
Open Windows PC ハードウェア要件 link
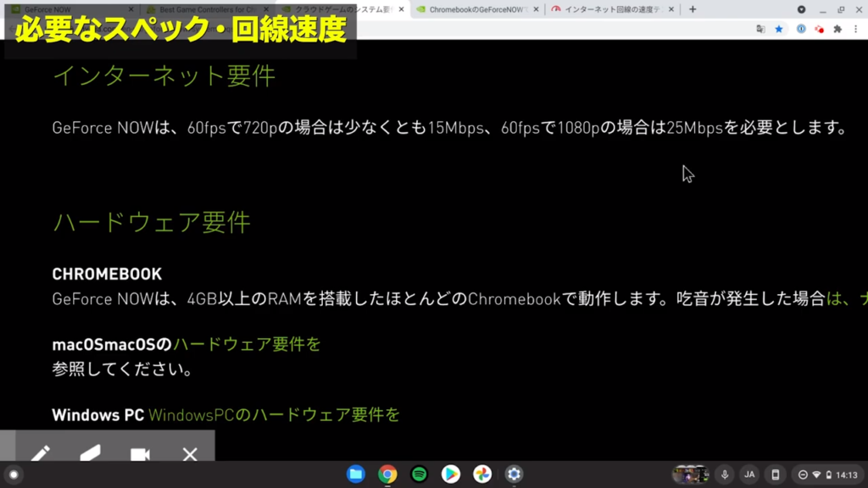pos(274,415)
